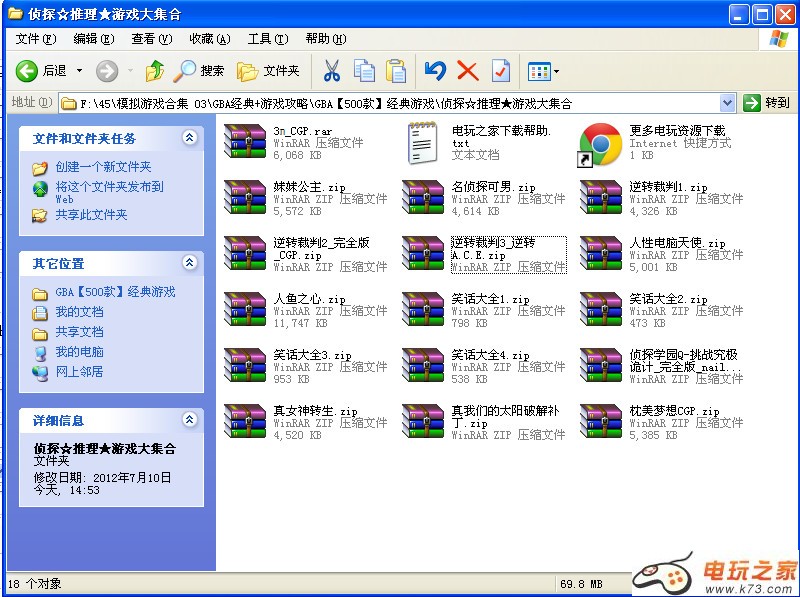Open the 工具(T) menu
This screenshot has width=800, height=597.
point(267,39)
